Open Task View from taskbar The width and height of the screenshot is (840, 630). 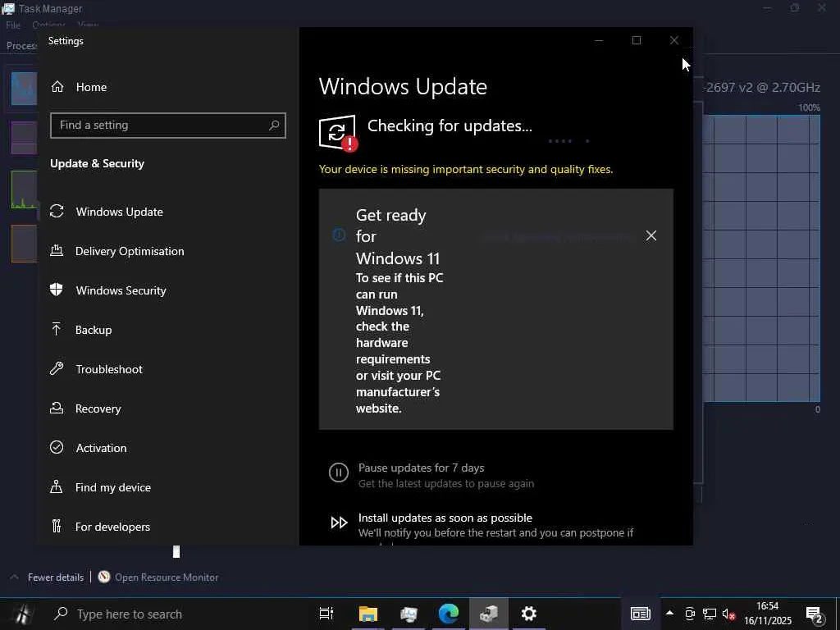[x=326, y=614]
